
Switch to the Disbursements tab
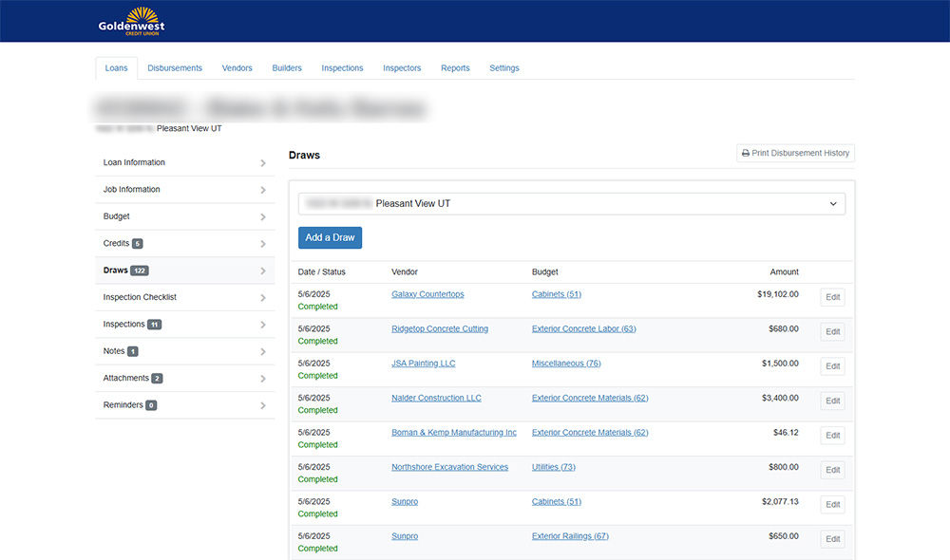(x=175, y=68)
